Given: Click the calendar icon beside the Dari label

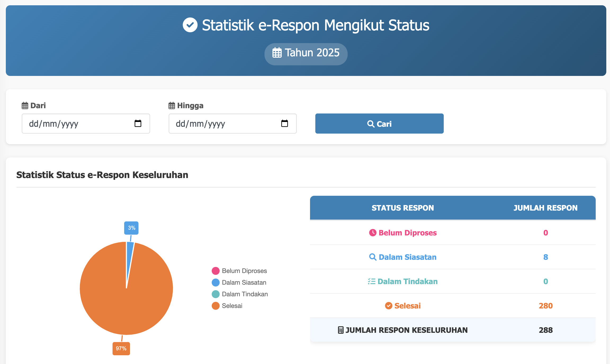Looking at the screenshot, I should (25, 106).
